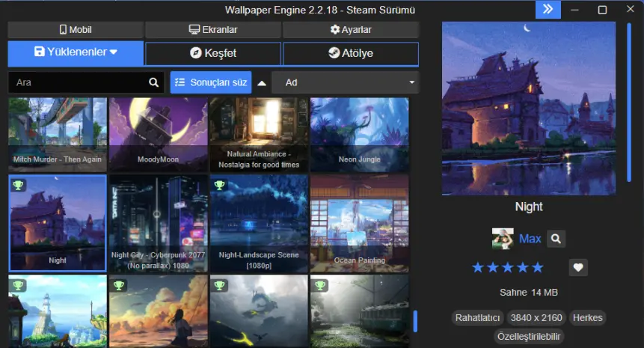Favorite the Night wallpaper with the heart
644x348 pixels.
click(578, 267)
